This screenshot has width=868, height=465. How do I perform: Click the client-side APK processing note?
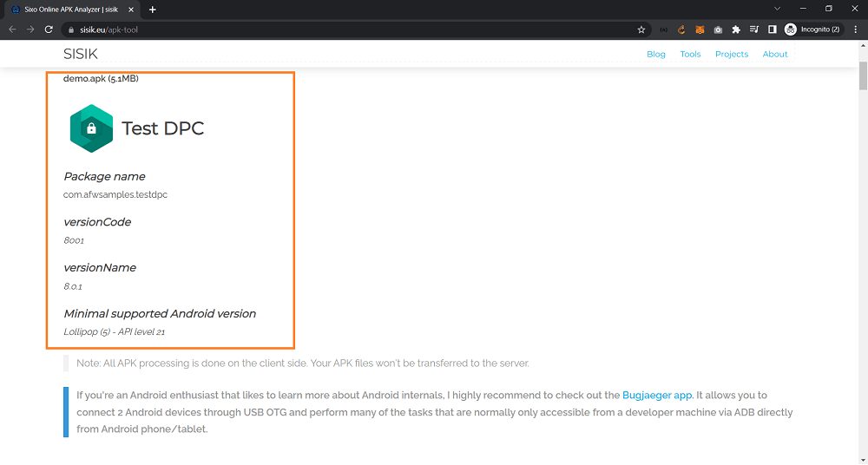(303, 363)
